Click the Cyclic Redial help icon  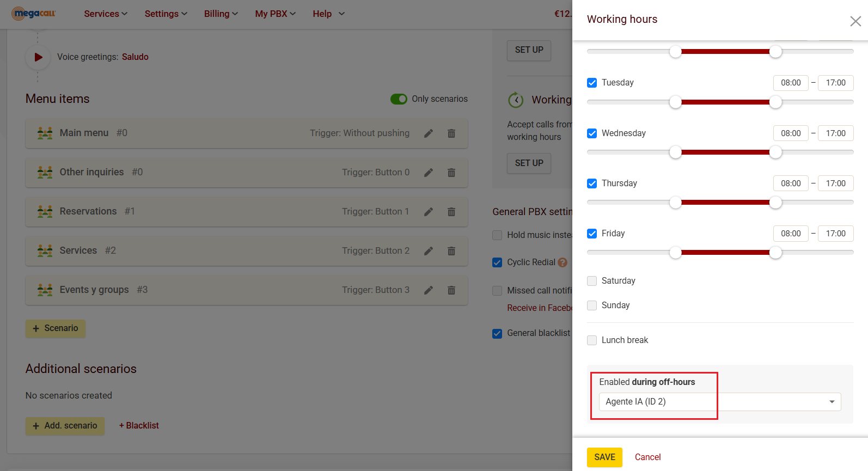(x=563, y=262)
